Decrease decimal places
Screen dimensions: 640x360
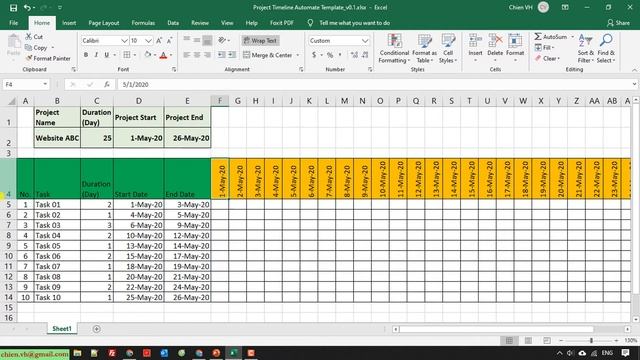coord(365,55)
